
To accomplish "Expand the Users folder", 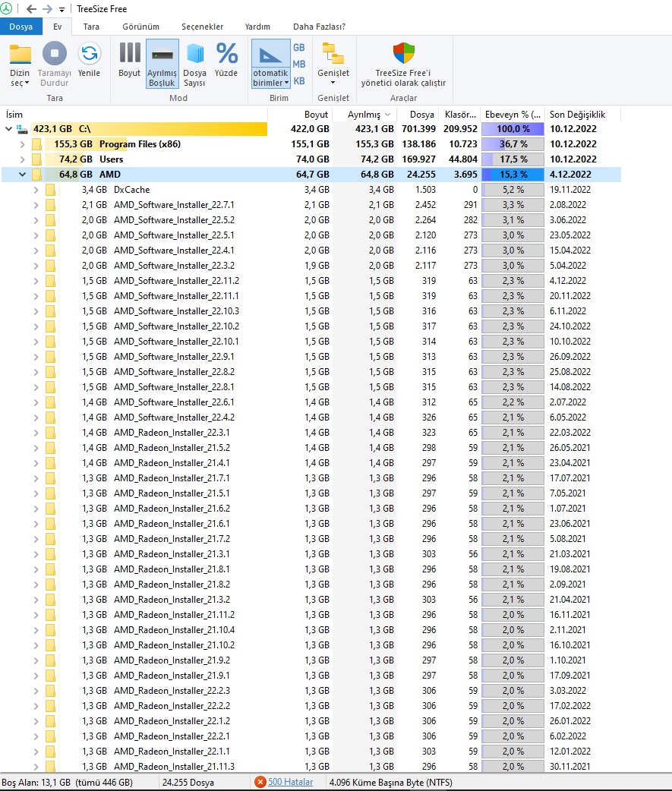I will click(x=22, y=159).
